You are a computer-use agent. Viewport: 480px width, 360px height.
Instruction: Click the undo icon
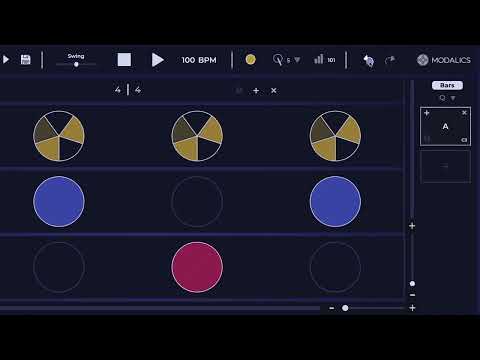pos(369,60)
